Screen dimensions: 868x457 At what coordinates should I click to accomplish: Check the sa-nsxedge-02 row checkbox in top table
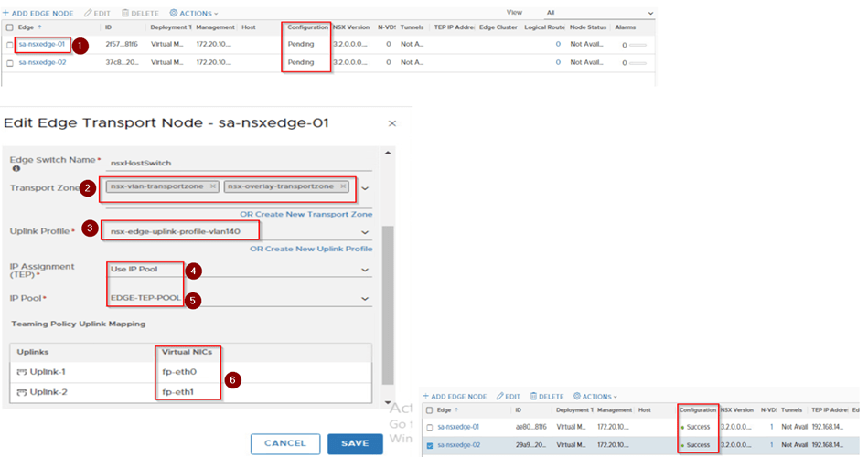(x=10, y=63)
